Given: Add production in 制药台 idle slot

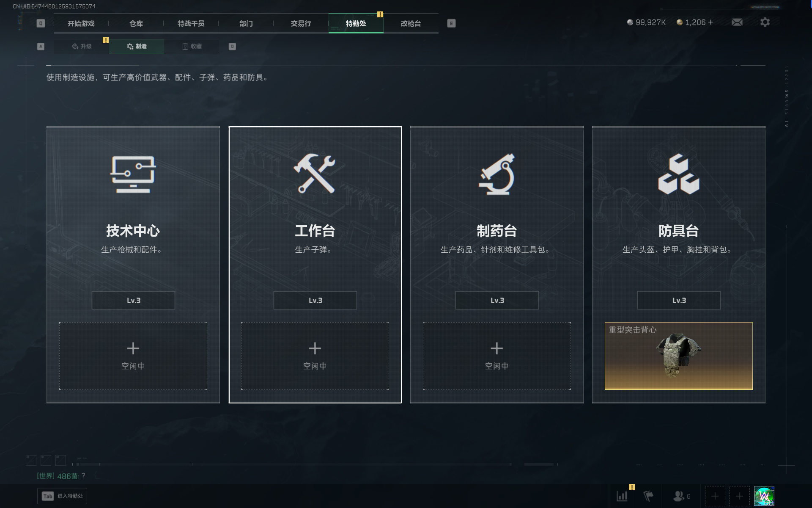Looking at the screenshot, I should (x=497, y=356).
